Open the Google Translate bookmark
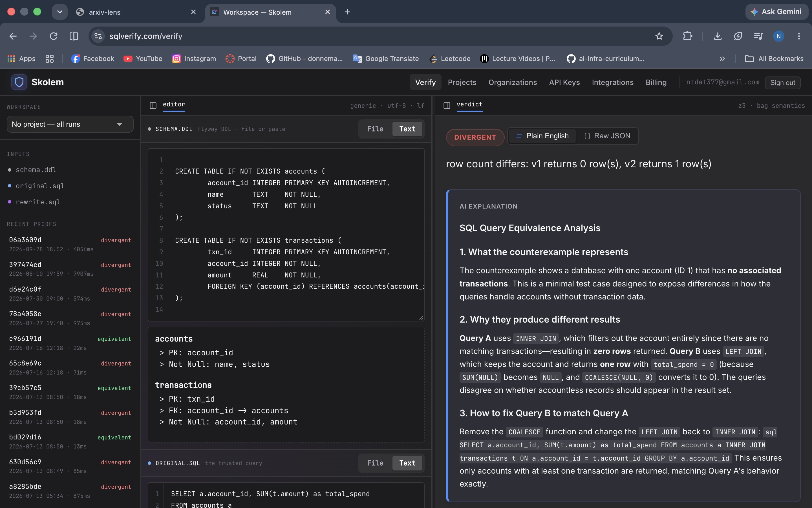 click(x=386, y=58)
